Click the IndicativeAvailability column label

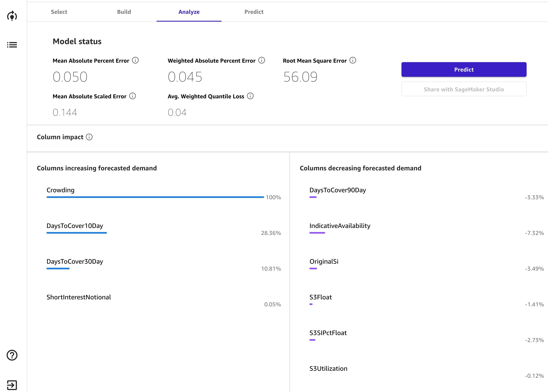pyautogui.click(x=340, y=226)
